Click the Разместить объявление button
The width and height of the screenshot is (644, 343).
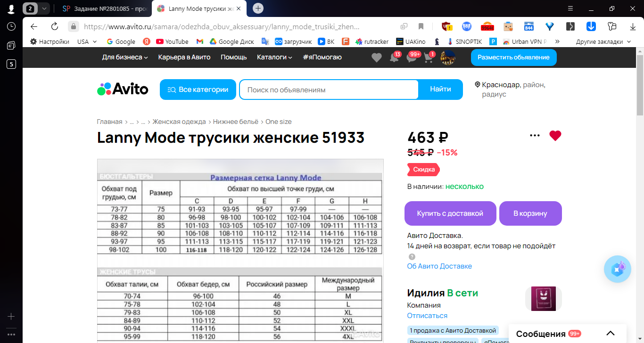(x=513, y=57)
